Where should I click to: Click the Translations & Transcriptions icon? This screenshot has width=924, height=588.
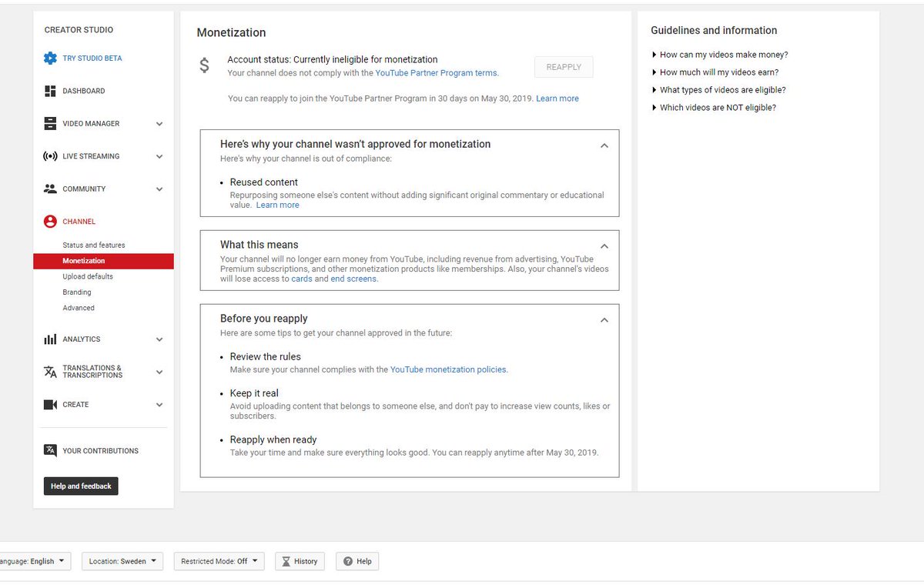[50, 372]
